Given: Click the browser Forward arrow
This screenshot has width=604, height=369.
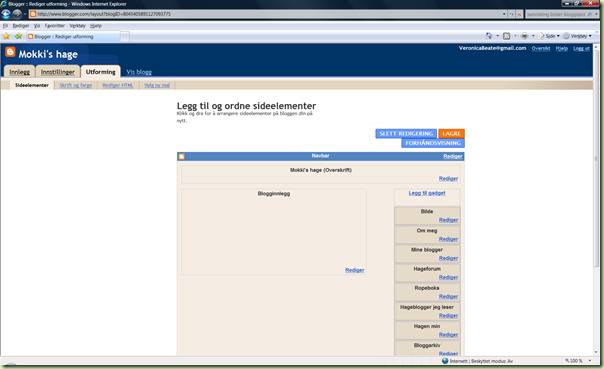Looking at the screenshot, I should coord(17,14).
